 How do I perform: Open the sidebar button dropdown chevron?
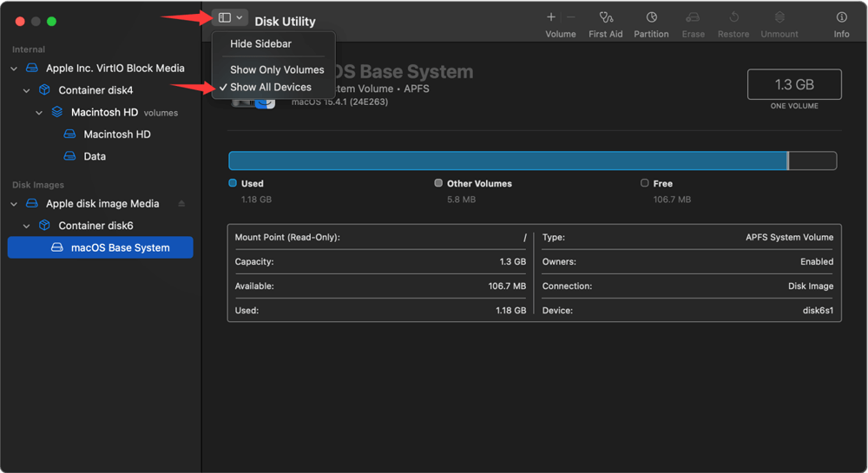(x=240, y=17)
